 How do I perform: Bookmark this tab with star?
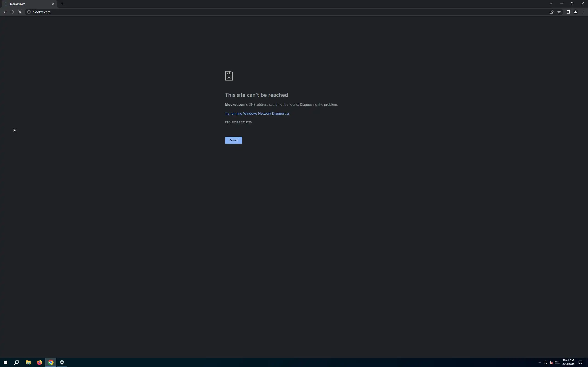(559, 12)
